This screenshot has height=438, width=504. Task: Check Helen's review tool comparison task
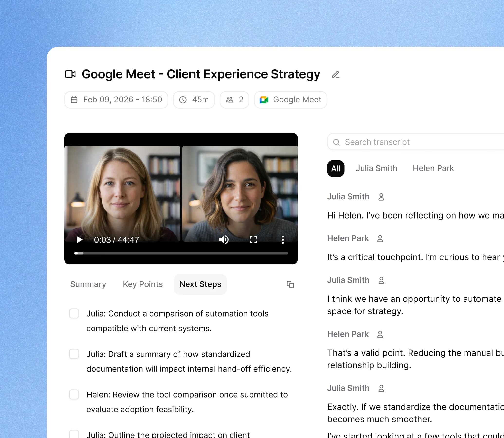[74, 394]
